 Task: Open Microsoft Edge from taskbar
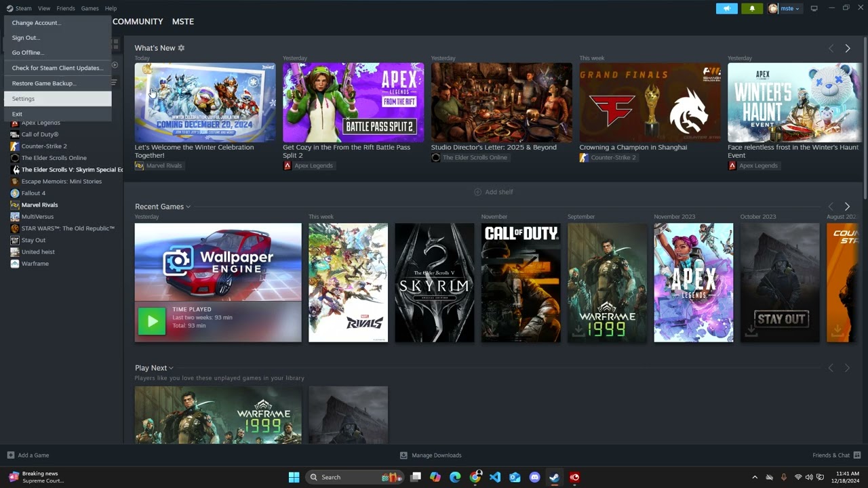click(x=455, y=477)
